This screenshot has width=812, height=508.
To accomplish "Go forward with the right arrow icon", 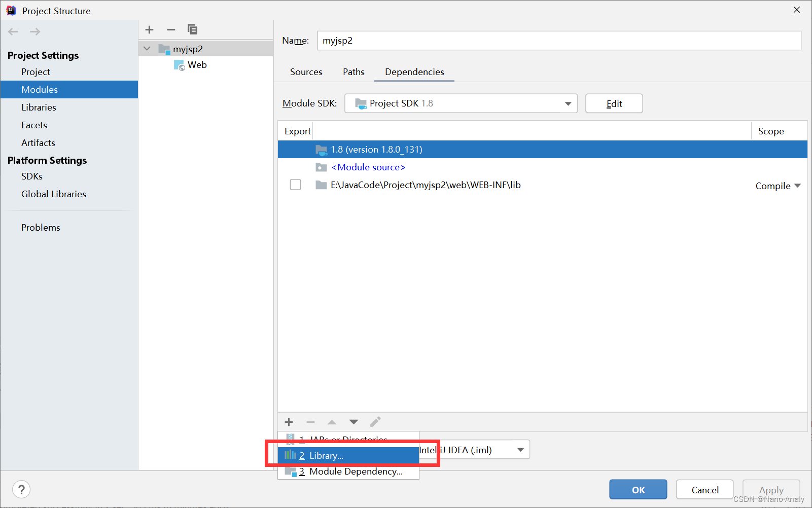I will tap(35, 32).
